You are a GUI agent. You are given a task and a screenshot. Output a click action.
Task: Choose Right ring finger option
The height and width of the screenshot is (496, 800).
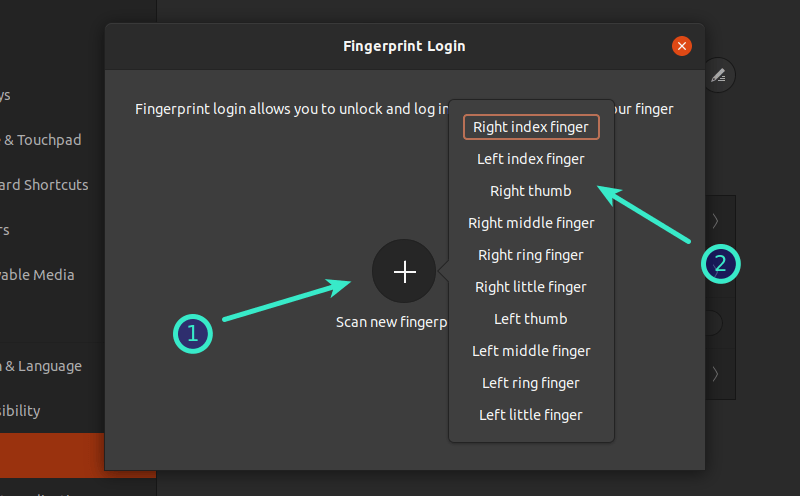(531, 255)
